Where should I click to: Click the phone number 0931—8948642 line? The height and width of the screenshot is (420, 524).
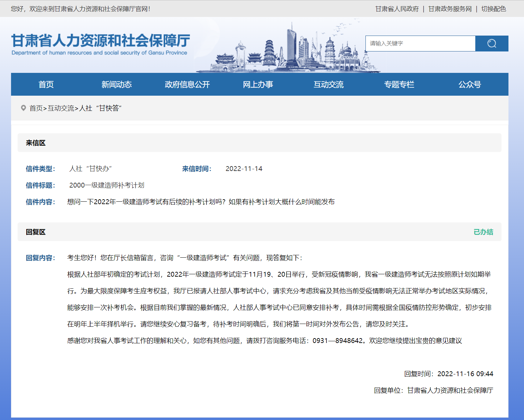click(x=265, y=341)
